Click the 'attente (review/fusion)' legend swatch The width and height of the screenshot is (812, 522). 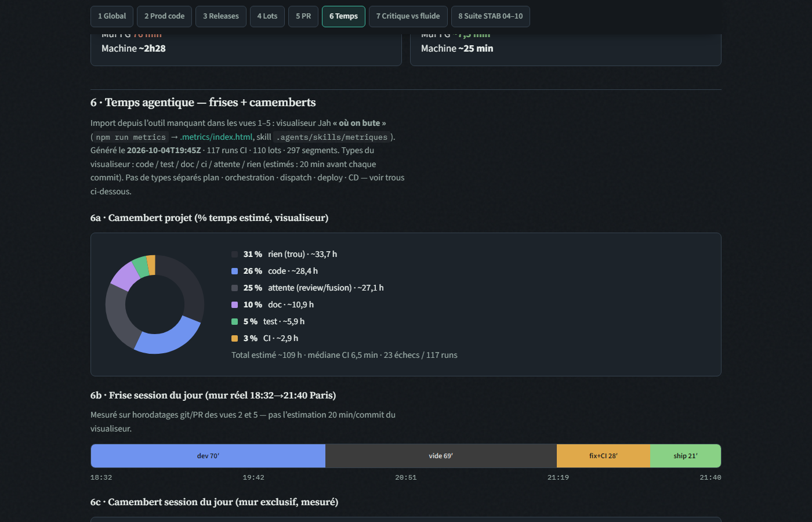click(x=234, y=288)
